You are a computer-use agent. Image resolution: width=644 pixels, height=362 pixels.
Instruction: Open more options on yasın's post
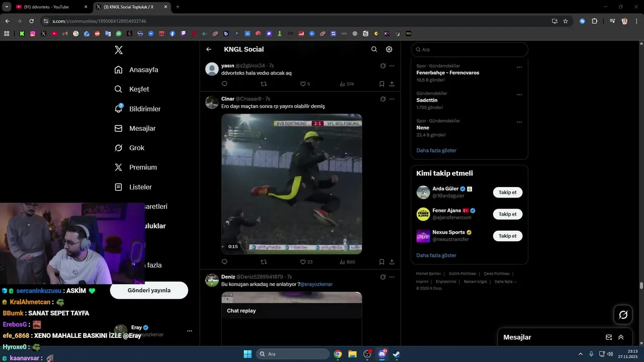coord(392,66)
